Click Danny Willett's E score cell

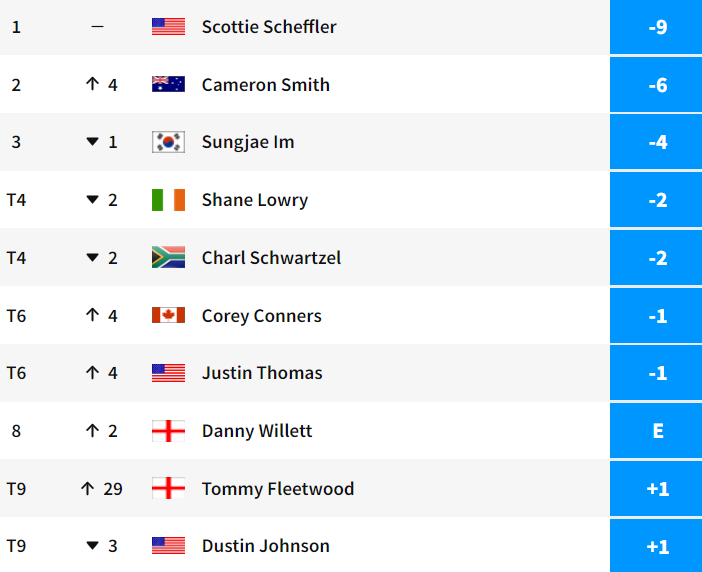(x=656, y=431)
